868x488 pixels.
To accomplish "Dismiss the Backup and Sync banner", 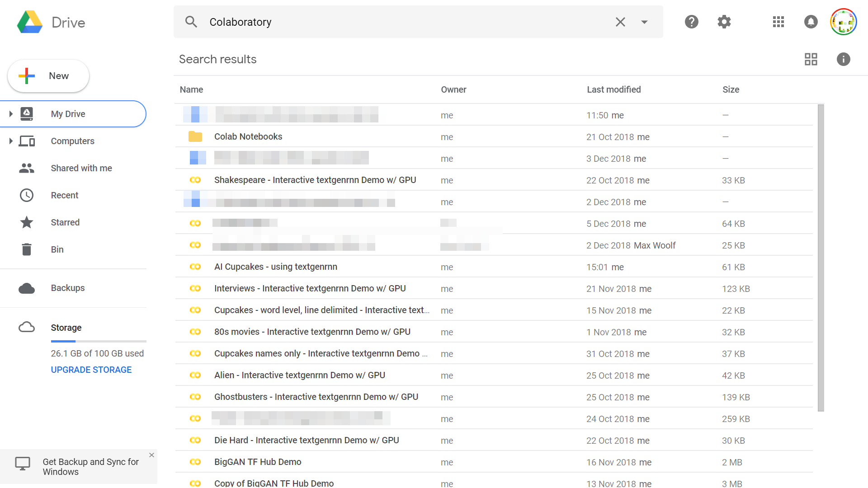I will 152,455.
